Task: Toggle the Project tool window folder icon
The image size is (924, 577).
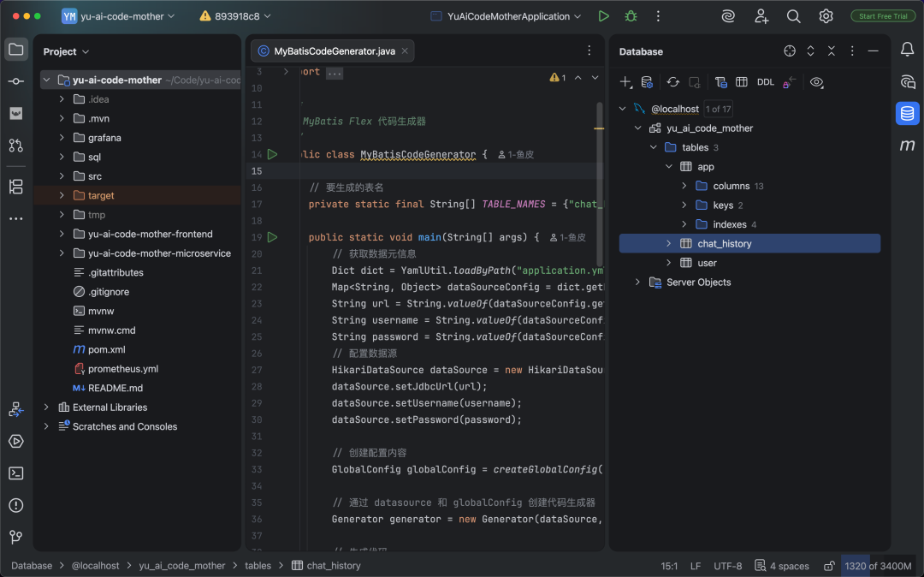Action: coord(15,50)
